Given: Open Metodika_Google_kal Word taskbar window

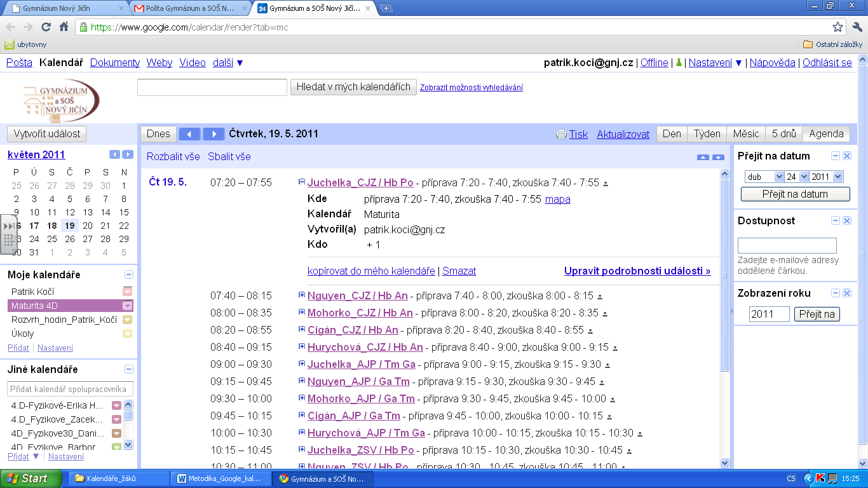Looking at the screenshot, I should pos(222,478).
